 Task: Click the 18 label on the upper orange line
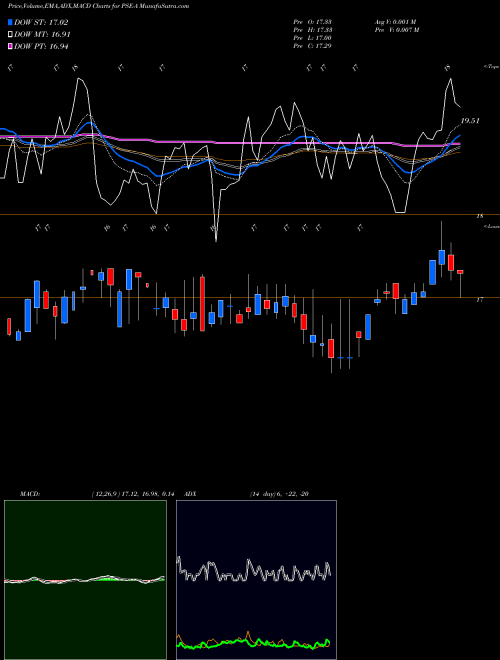(x=479, y=216)
